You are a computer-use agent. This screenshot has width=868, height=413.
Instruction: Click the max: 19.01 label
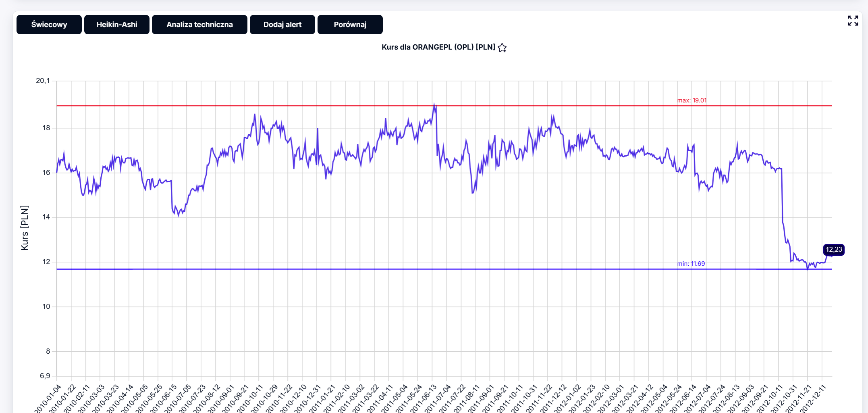[692, 100]
